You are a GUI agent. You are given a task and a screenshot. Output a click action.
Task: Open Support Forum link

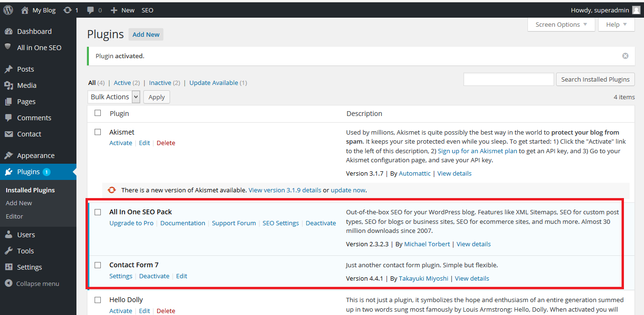pyautogui.click(x=234, y=223)
